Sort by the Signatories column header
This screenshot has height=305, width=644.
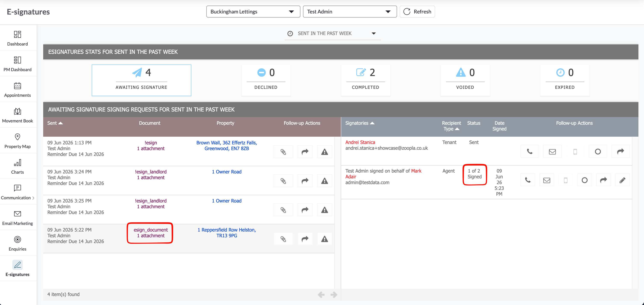pos(360,123)
